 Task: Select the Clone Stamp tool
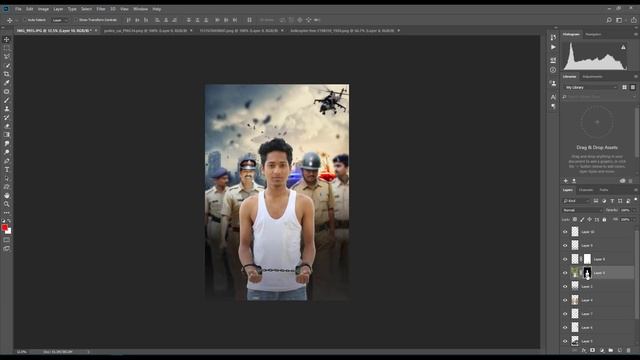tap(7, 109)
